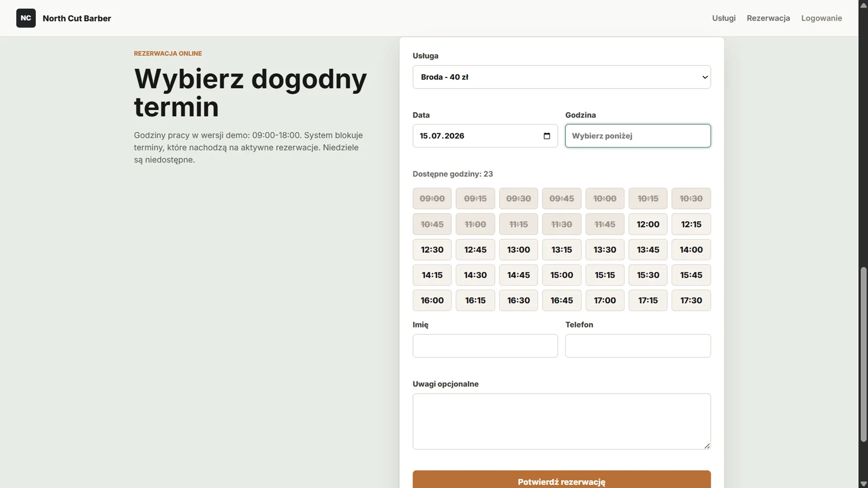Open the Logowanie page
The image size is (868, 488).
coord(821,18)
